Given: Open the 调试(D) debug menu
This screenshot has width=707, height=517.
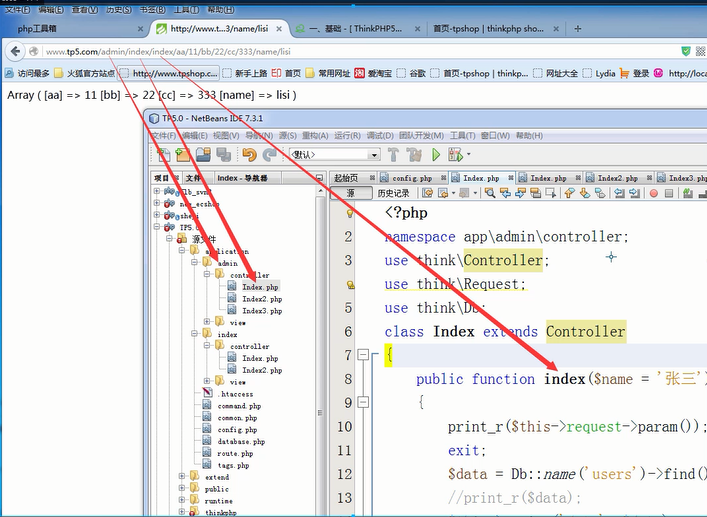Looking at the screenshot, I should click(380, 136).
